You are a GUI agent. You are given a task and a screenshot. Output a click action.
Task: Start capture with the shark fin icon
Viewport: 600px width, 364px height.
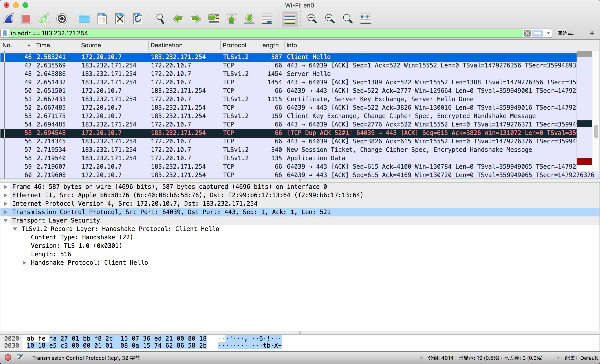[9, 19]
